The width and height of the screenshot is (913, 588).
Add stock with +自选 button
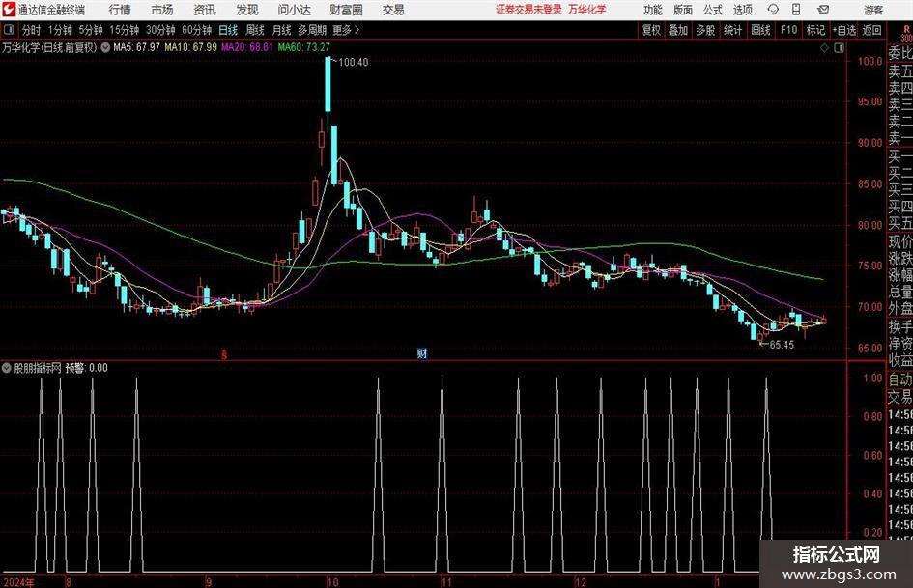tap(843, 30)
